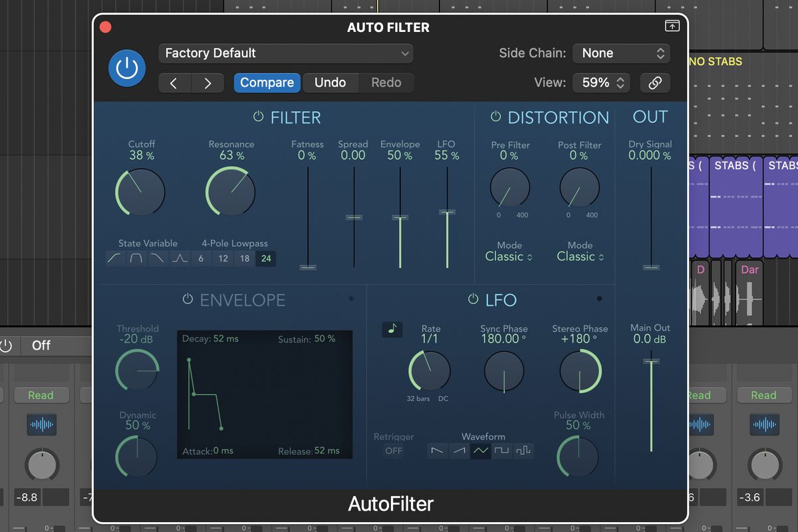Select the bandpass filter shape icon
This screenshot has width=798, height=532.
coord(136,258)
